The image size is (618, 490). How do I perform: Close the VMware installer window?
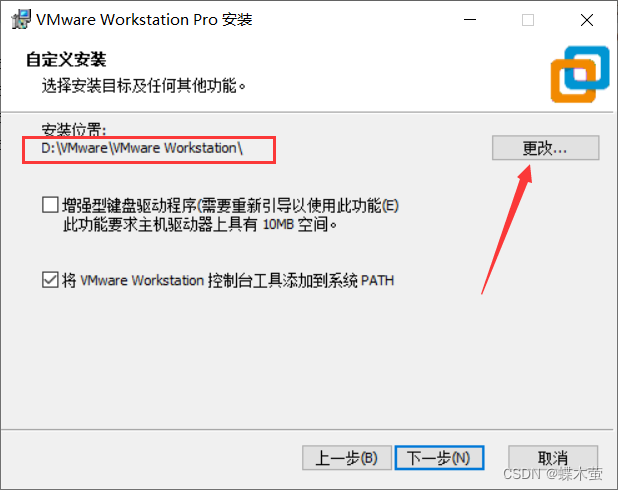click(587, 20)
